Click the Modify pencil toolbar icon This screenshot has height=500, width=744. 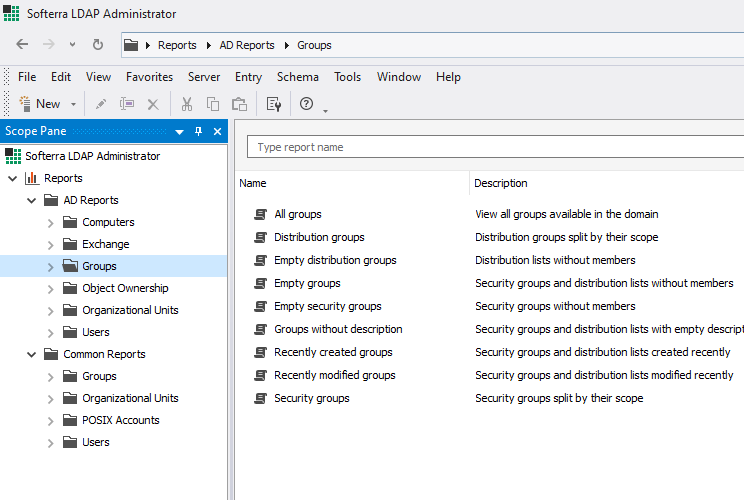(x=101, y=104)
